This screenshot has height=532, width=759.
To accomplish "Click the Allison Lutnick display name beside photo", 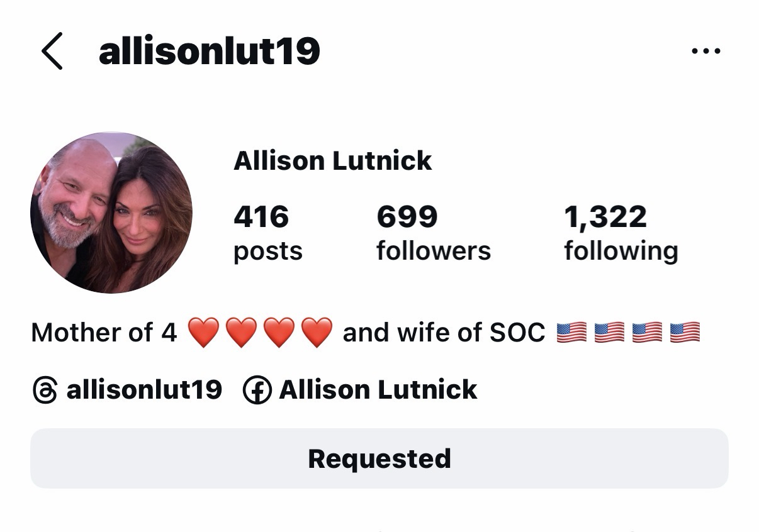I will pos(332,161).
